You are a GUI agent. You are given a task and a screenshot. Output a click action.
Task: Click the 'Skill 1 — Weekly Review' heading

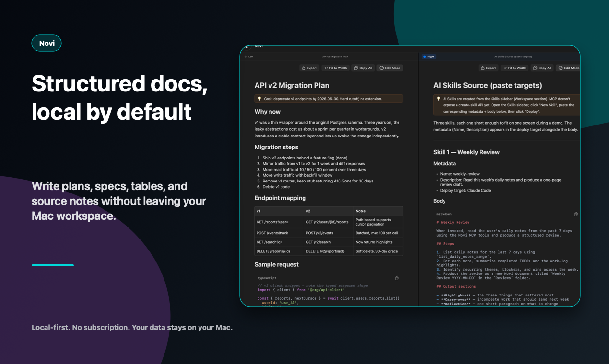pos(467,152)
